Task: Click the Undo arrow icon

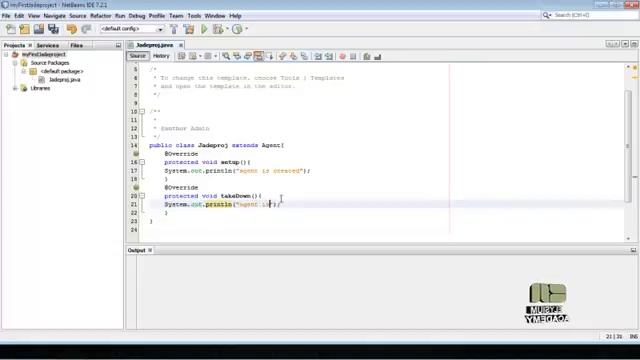Action: pos(72,29)
